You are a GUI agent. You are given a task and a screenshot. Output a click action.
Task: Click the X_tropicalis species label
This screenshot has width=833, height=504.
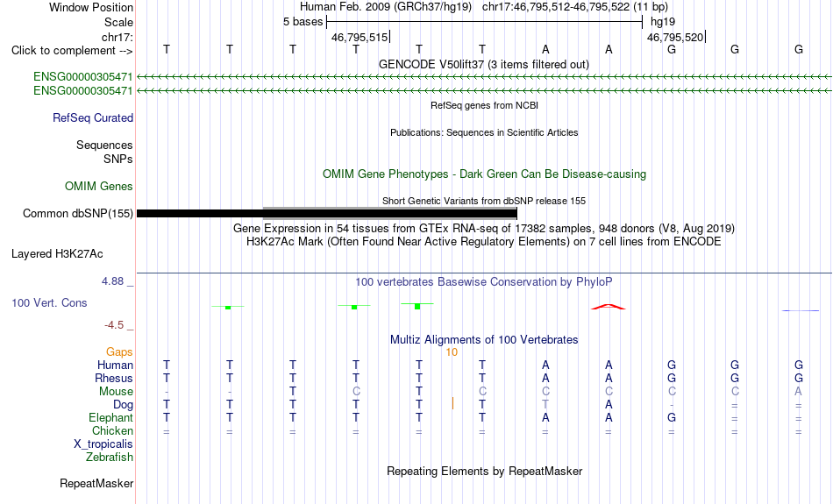click(103, 444)
